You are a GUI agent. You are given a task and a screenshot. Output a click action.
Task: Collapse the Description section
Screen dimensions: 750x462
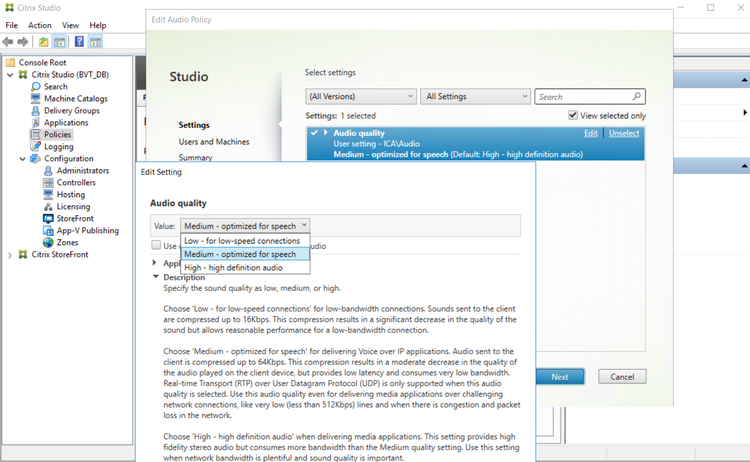tap(155, 276)
